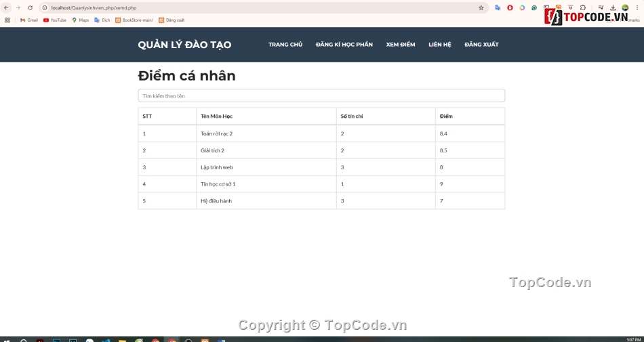Open the media control playlist icon
The width and height of the screenshot is (644, 342).
tap(601, 7)
